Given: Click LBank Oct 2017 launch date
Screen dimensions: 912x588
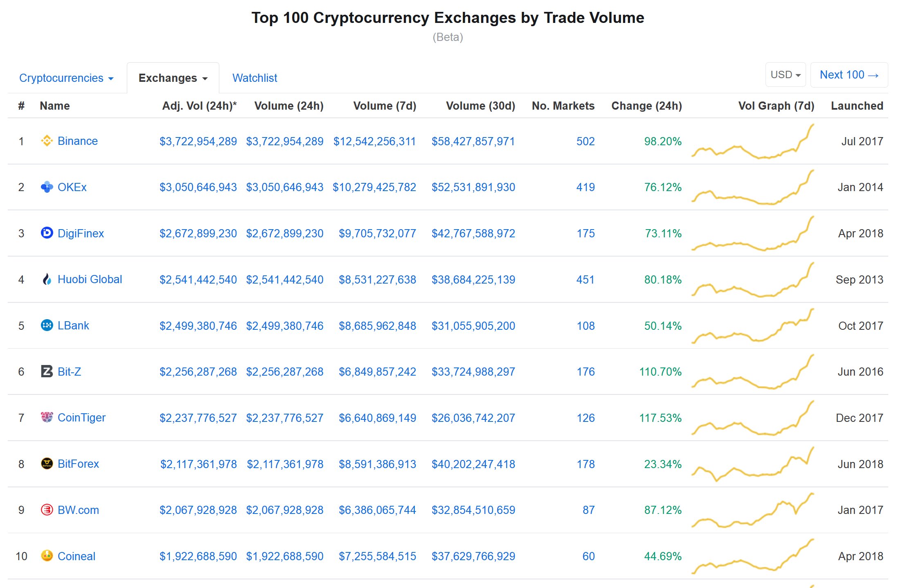Looking at the screenshot, I should 861,326.
